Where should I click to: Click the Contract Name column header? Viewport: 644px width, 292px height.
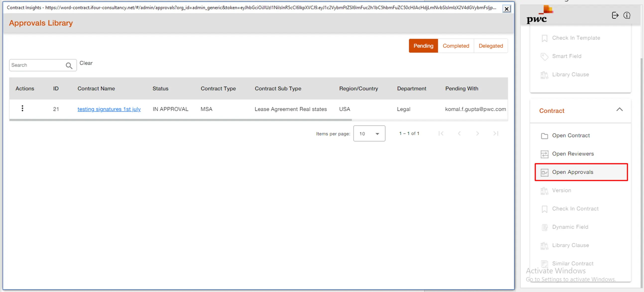click(x=96, y=89)
